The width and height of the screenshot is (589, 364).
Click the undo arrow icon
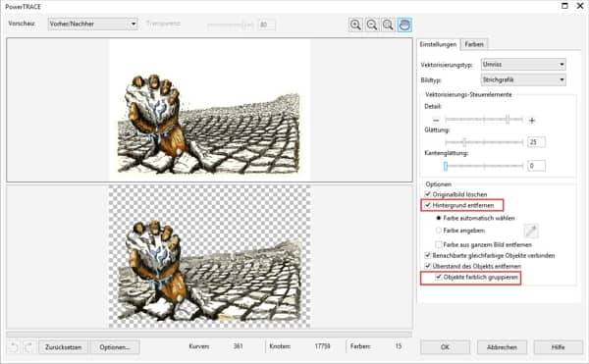pos(13,347)
